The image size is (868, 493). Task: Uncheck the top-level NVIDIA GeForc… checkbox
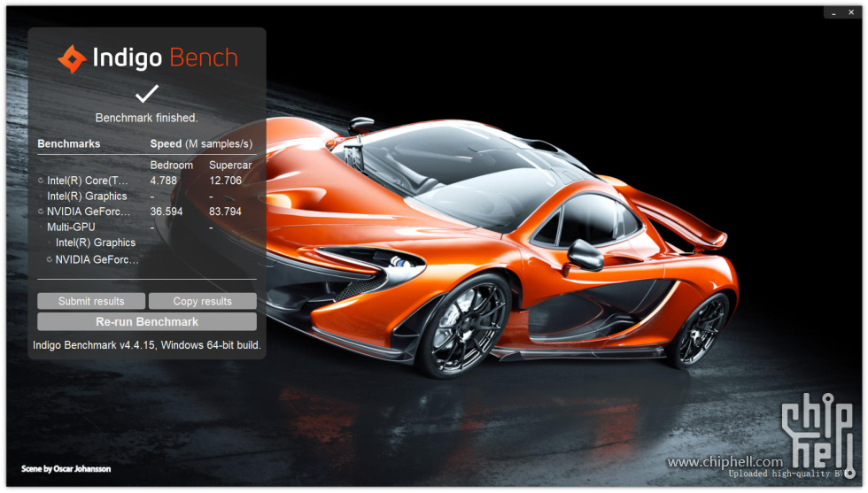41,212
